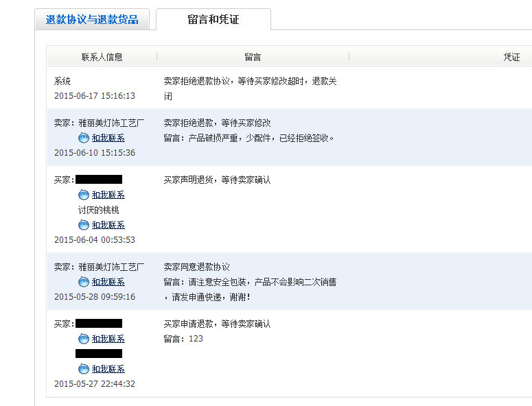Click the seller name 雅丽美灯饰工艺厂 in 2015-06-10 row
This screenshot has height=406, width=532.
pos(111,123)
